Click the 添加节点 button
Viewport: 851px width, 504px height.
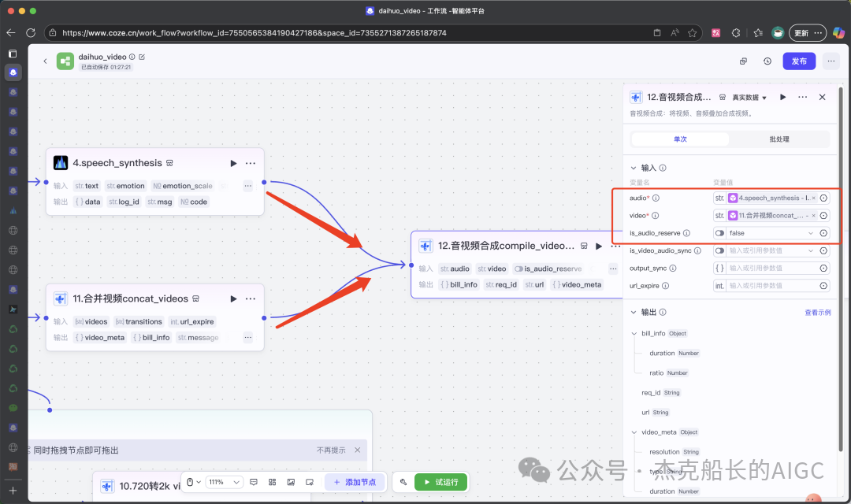[x=355, y=482]
